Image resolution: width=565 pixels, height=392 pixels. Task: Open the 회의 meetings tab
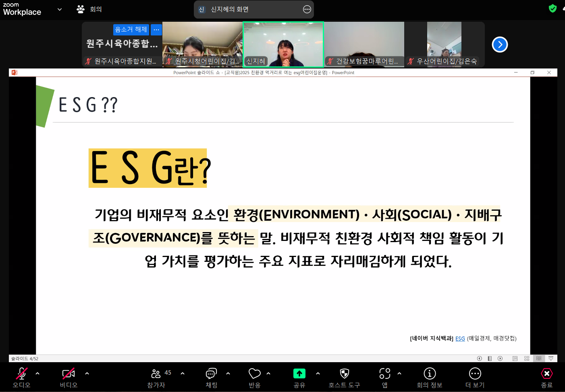(89, 9)
